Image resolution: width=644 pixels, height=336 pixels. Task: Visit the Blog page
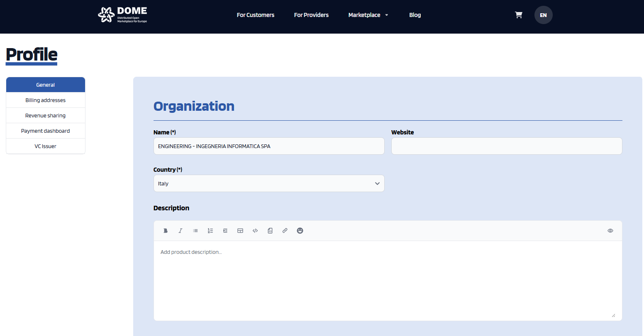coord(415,15)
